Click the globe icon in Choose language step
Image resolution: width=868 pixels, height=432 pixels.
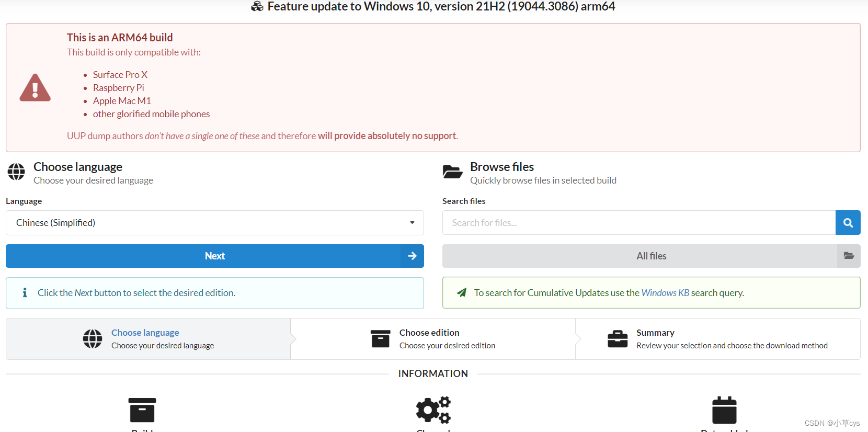[93, 339]
